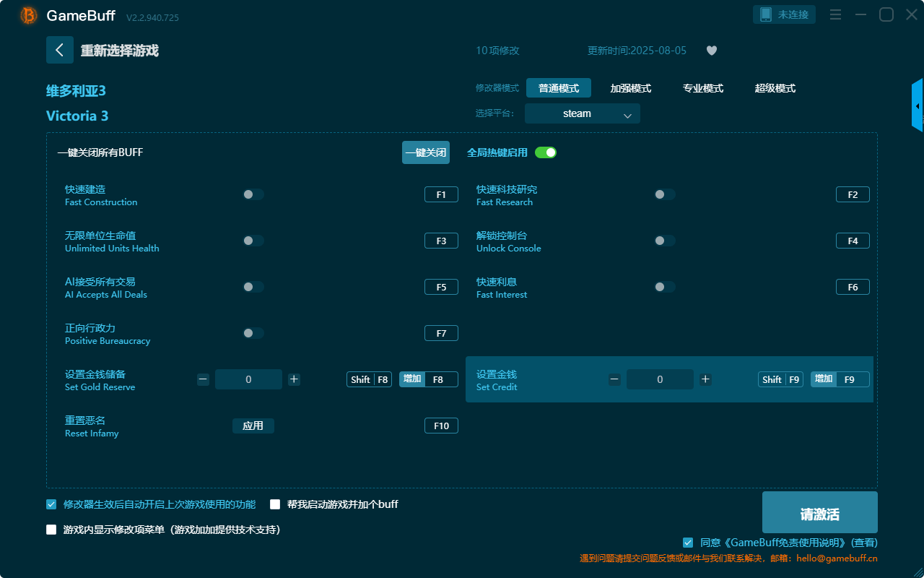The image size is (924, 578).
Task: Click F4 hotkey for Unlock Console
Action: [853, 241]
